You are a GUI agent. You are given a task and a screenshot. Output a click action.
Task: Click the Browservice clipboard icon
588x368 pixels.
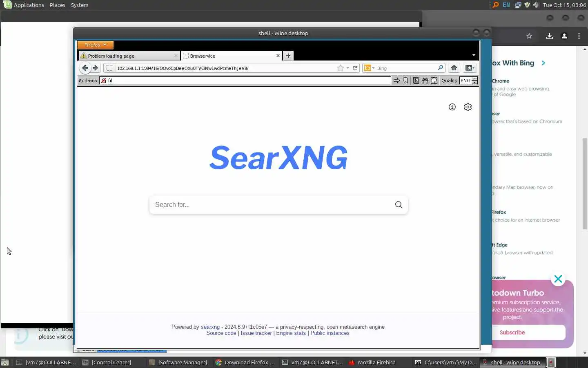[x=434, y=81]
